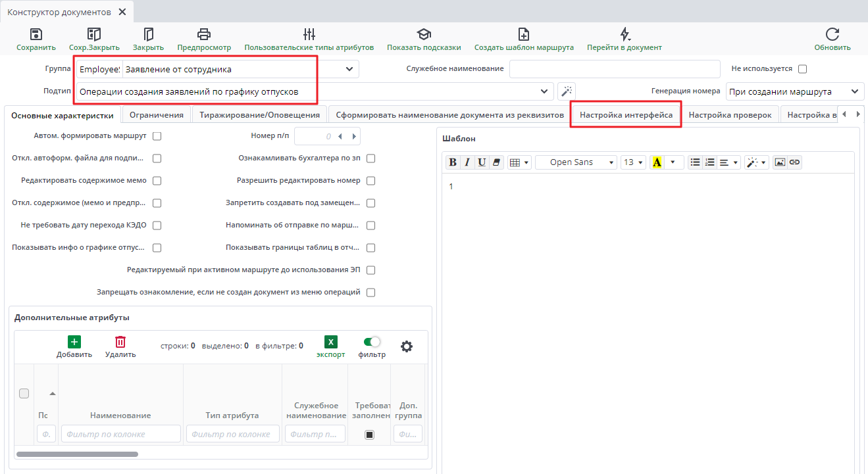
Task: Click the numbered list icon
Action: tap(709, 162)
